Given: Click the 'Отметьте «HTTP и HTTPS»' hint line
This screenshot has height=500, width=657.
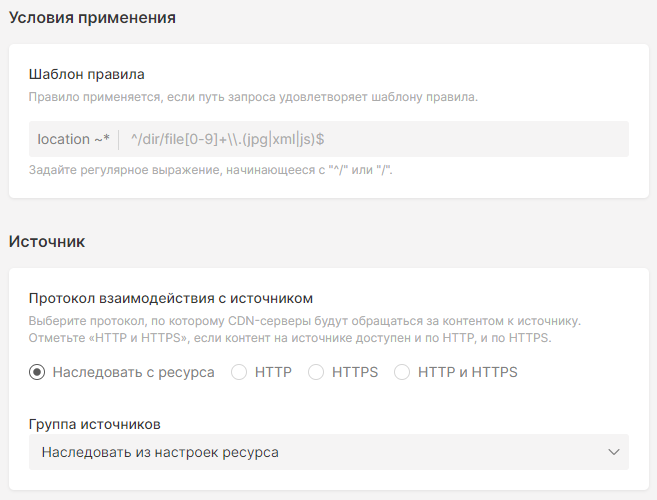Looking at the screenshot, I should pyautogui.click(x=290, y=338).
